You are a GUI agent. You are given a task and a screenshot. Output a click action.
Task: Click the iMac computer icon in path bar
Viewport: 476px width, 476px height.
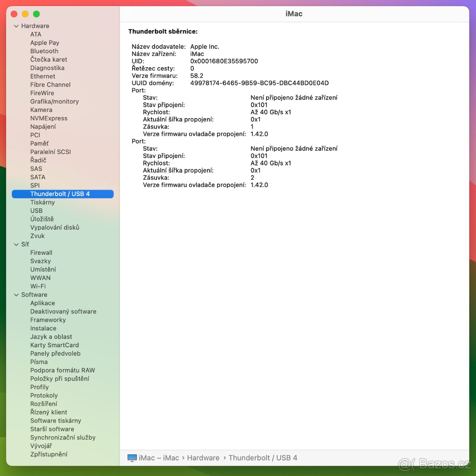[132, 458]
